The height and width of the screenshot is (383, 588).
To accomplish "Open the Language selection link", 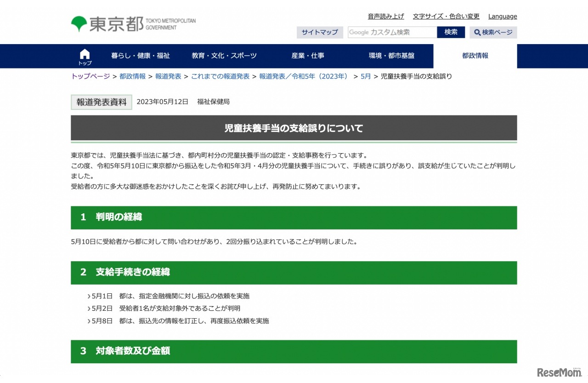I will coord(502,17).
